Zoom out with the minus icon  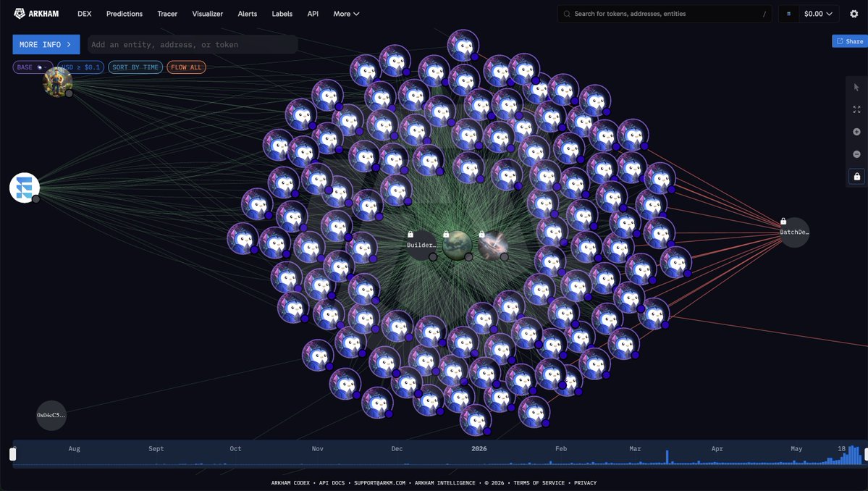[x=856, y=154]
